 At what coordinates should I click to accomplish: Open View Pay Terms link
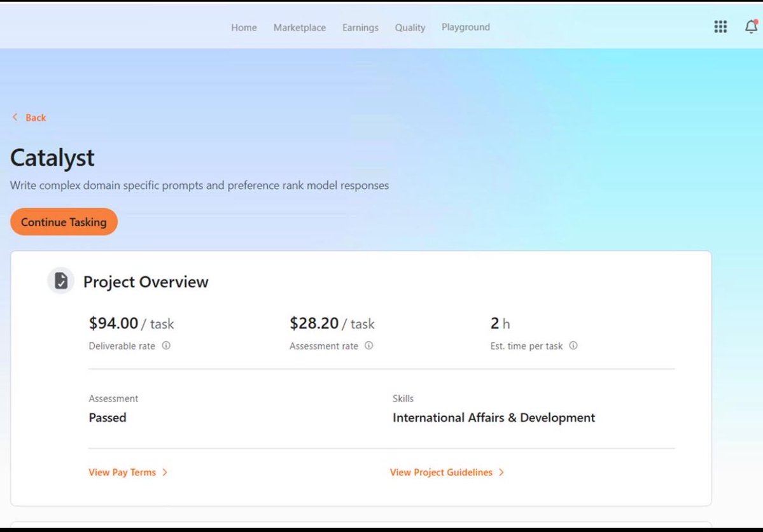click(x=122, y=472)
